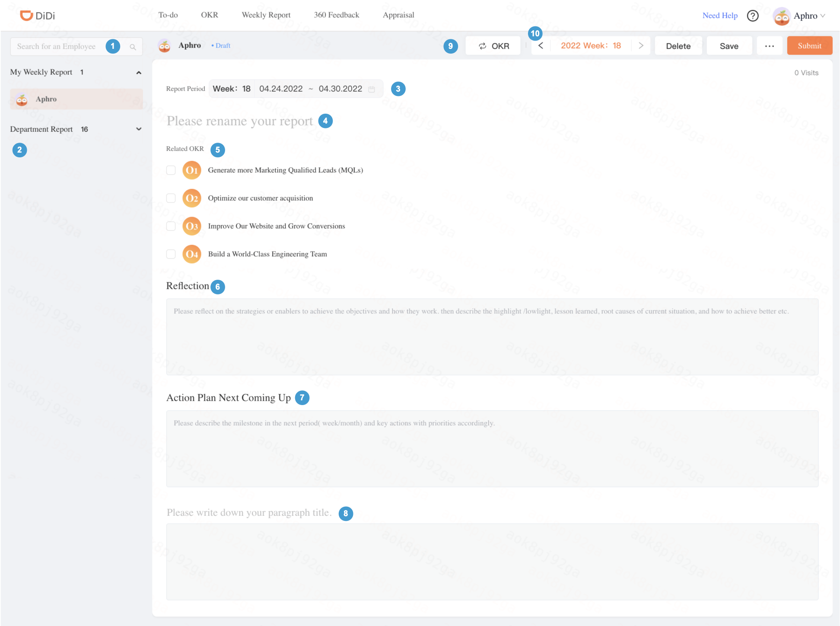Collapse the My Weekly Report section
840x626 pixels.
click(x=139, y=73)
